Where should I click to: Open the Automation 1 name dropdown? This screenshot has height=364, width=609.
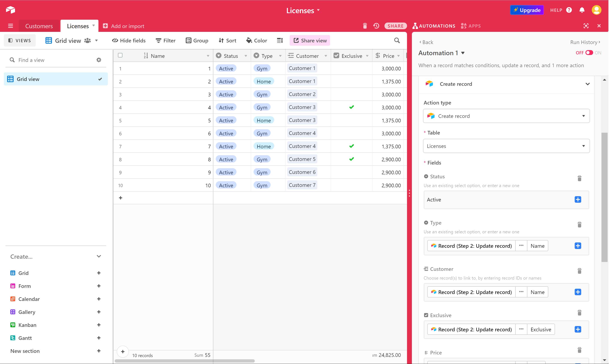[x=463, y=53]
